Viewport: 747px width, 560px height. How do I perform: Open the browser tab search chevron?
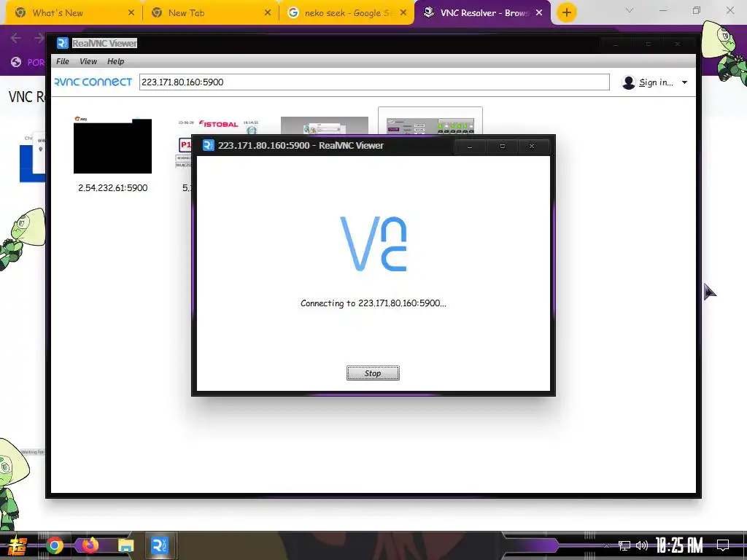630,10
